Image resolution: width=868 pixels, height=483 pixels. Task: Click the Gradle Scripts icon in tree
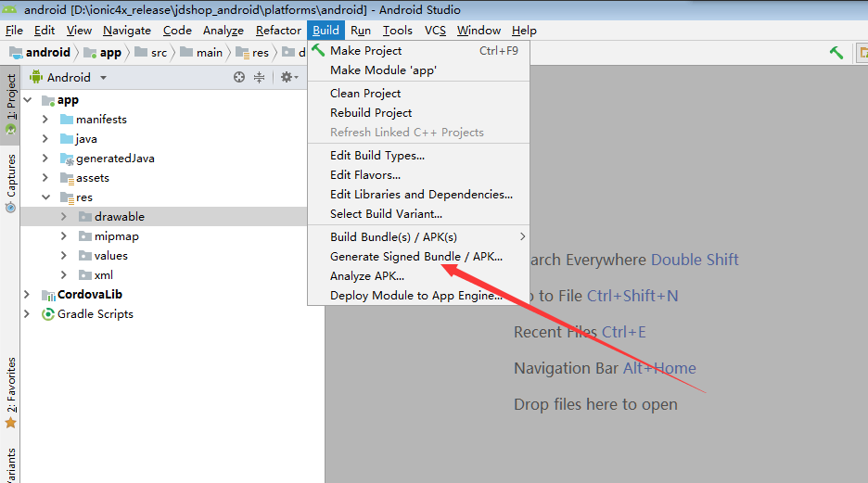coord(48,314)
